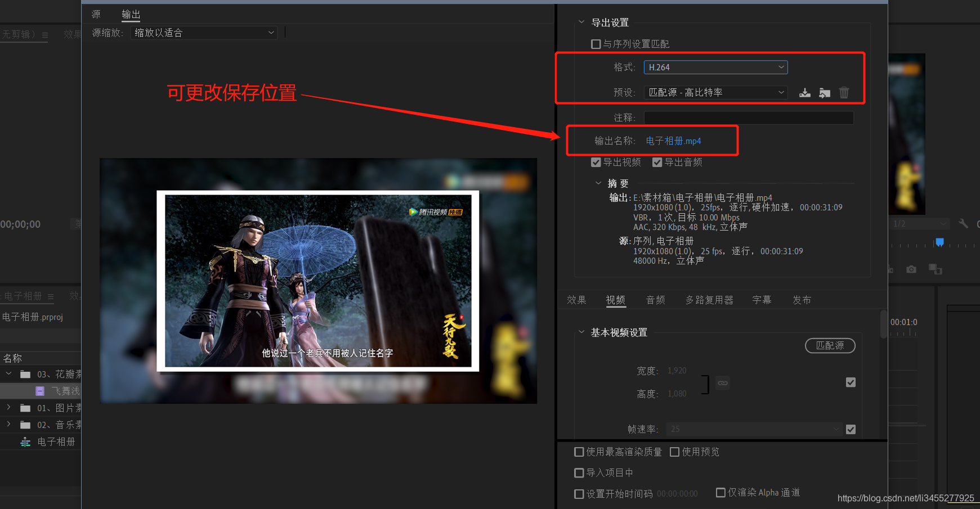Open the 帧速率 25 dropdown
This screenshot has height=509, width=980.
754,429
